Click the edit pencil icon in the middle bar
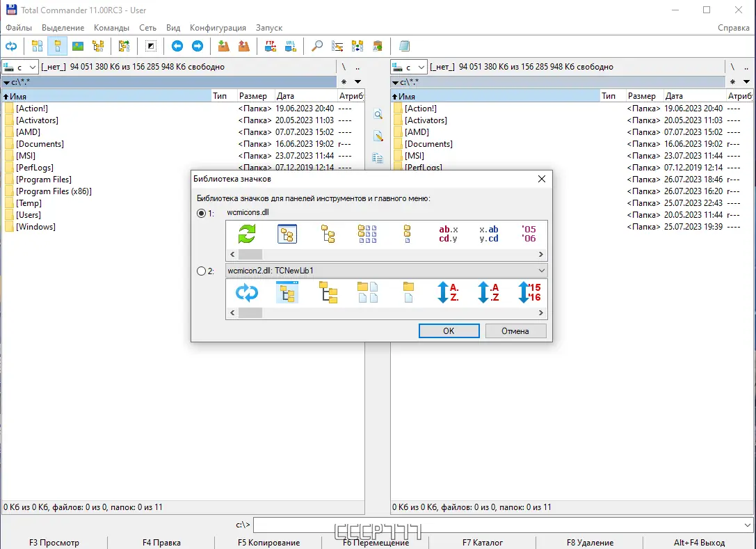Screen dimensions: 756x549 tap(378, 136)
